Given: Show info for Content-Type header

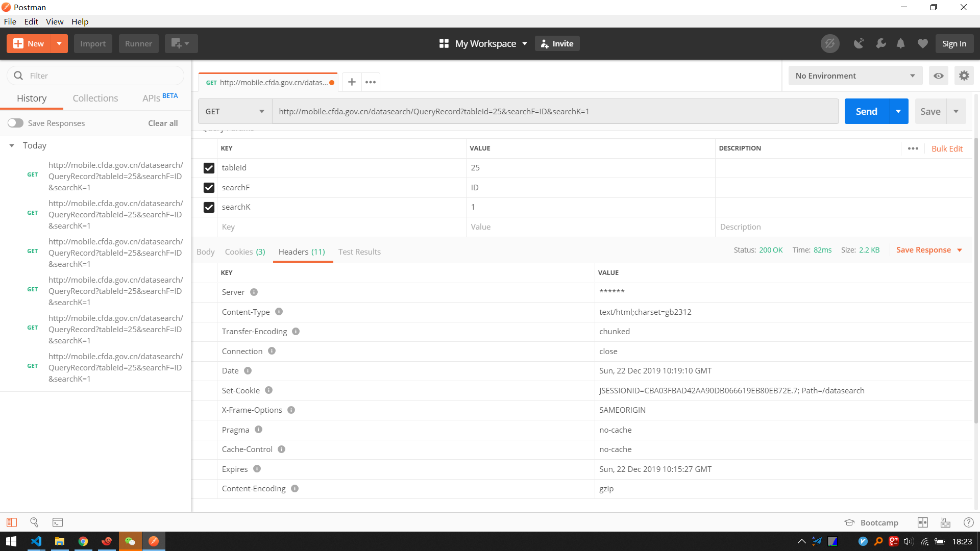Looking at the screenshot, I should (279, 312).
